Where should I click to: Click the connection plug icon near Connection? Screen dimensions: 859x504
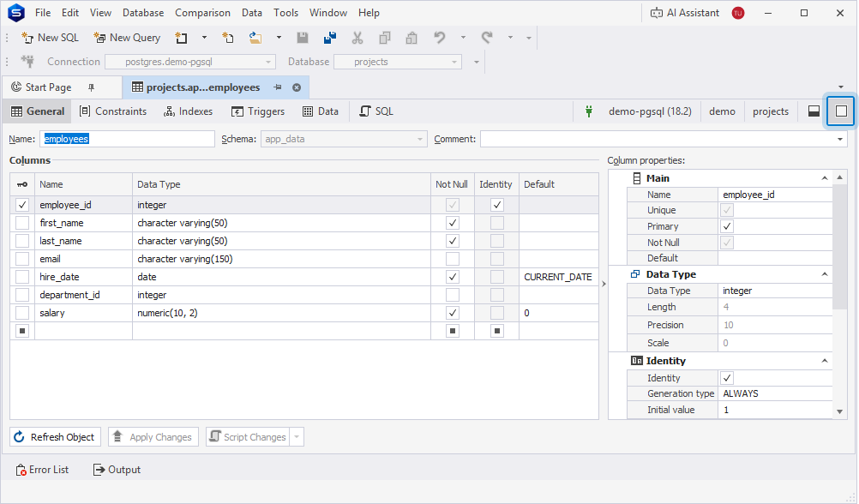(27, 62)
